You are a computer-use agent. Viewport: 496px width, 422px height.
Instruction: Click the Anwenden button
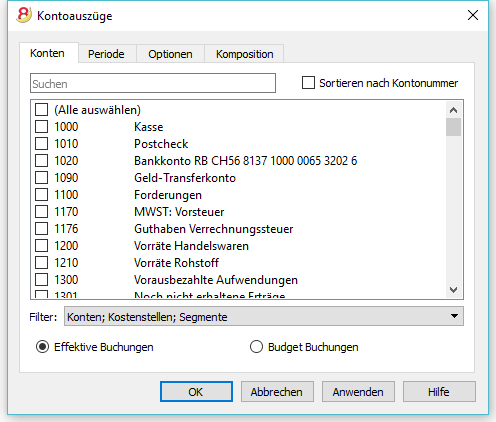(358, 392)
